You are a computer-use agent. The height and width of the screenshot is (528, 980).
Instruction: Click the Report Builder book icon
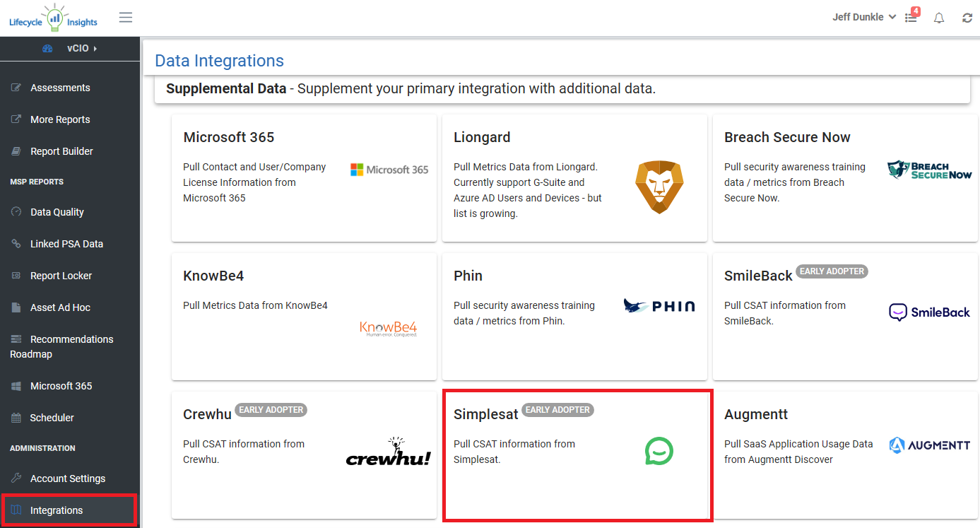pyautogui.click(x=16, y=151)
